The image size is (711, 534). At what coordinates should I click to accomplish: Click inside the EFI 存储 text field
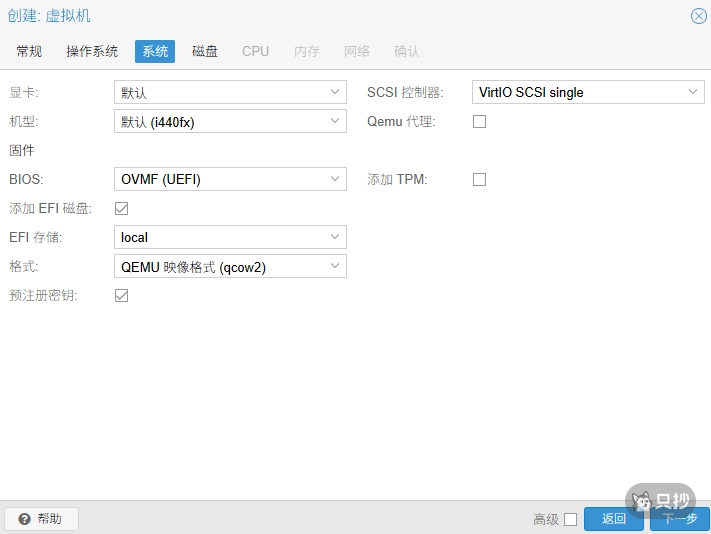[x=220, y=238]
